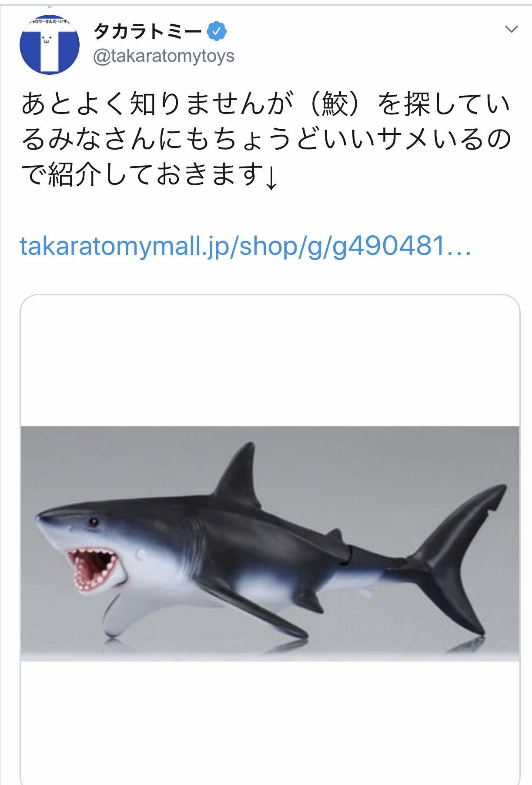The height and width of the screenshot is (785, 532).
Task: Click the small cat face in avatar
Action: coord(46,40)
